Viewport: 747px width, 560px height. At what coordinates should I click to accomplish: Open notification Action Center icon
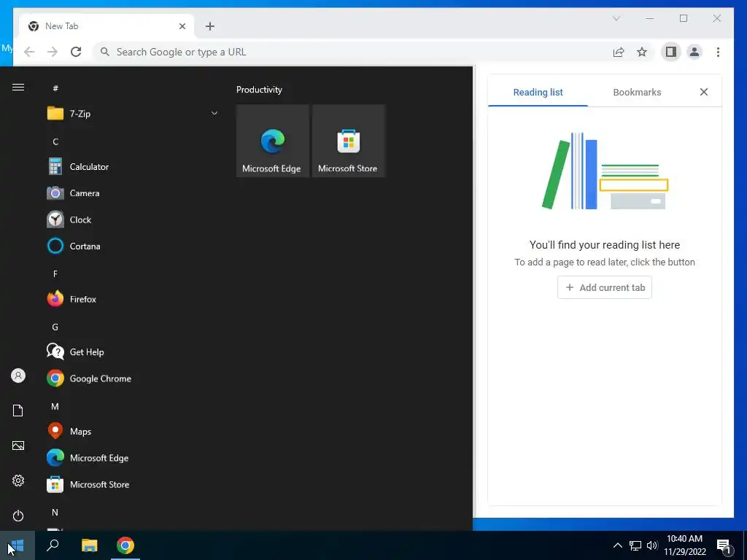(x=724, y=546)
